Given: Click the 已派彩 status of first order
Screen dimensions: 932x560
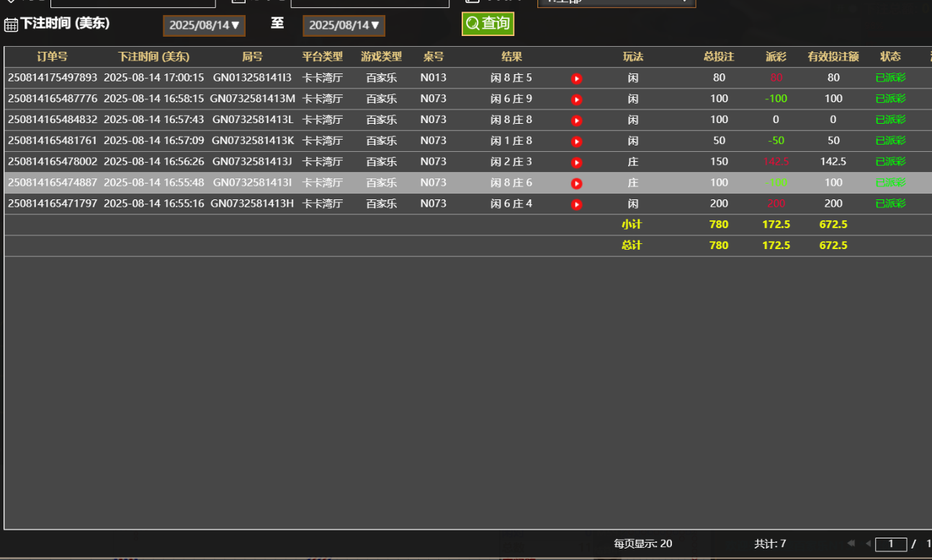Looking at the screenshot, I should click(x=890, y=78).
